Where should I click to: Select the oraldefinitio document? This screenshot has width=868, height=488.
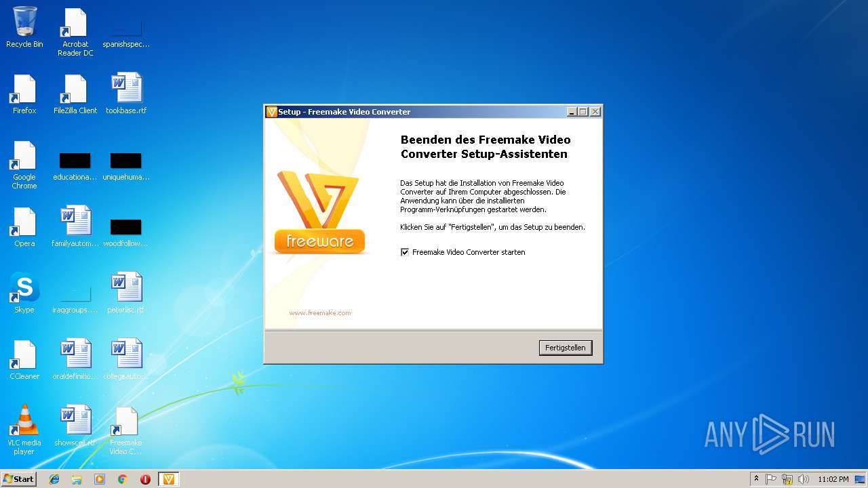coord(75,360)
